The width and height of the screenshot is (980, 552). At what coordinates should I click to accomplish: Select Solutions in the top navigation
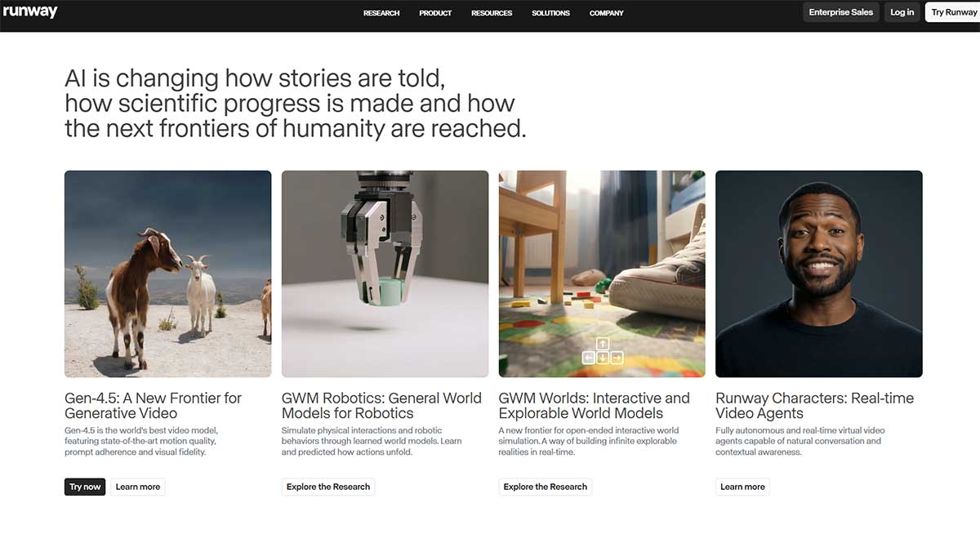click(x=550, y=13)
